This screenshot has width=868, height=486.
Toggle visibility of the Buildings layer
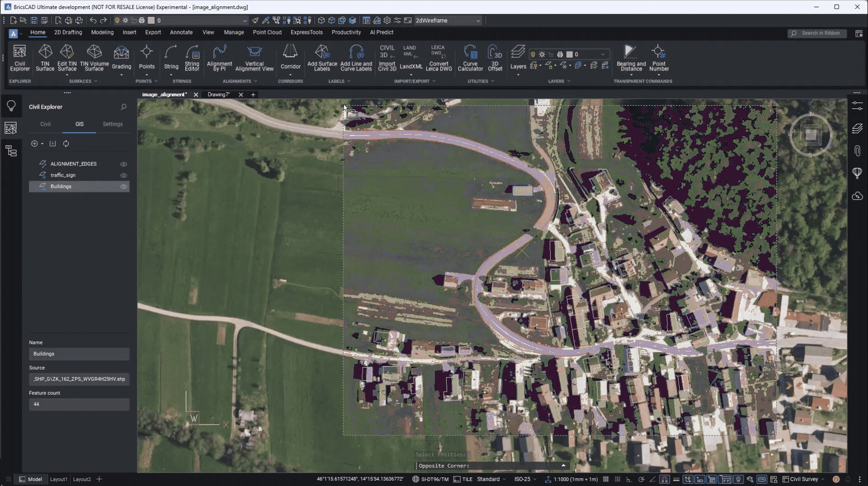point(123,187)
